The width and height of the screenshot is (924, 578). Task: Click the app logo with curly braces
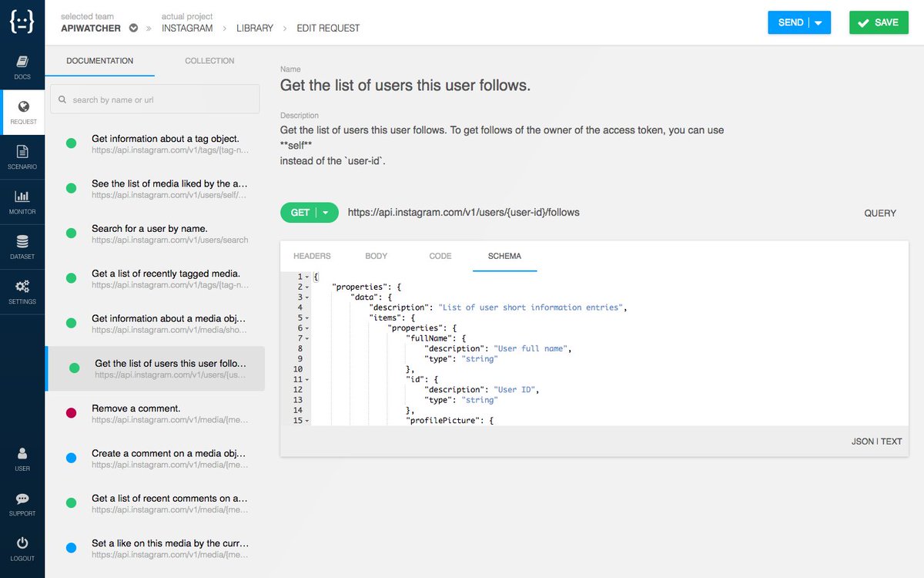pos(22,22)
